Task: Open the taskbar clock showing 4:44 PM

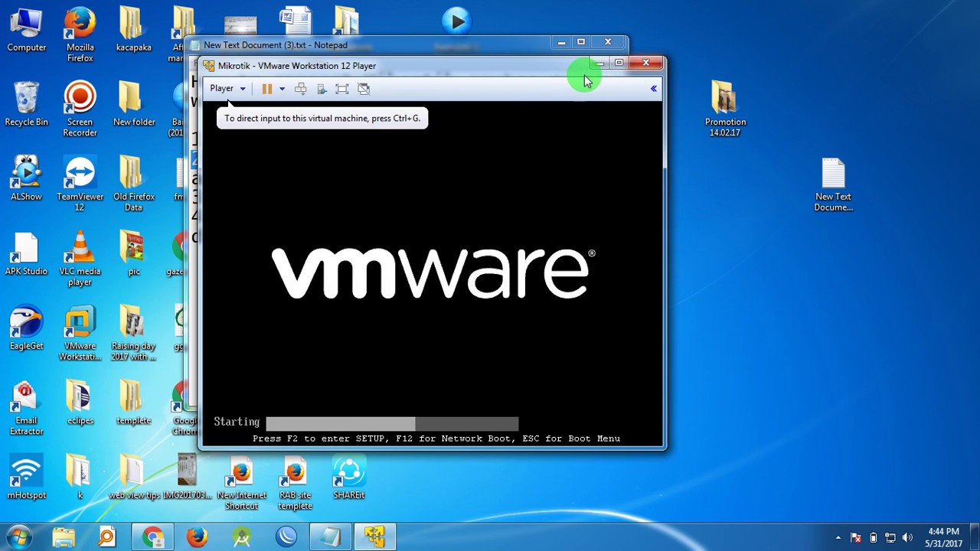Action: point(943,537)
